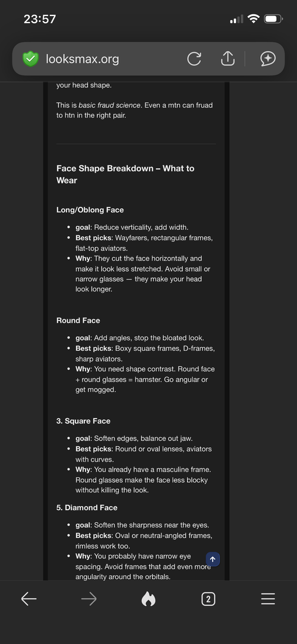Screen dimensions: 297x644
Task: Tap the fire burn-data icon
Action: tap(148, 599)
